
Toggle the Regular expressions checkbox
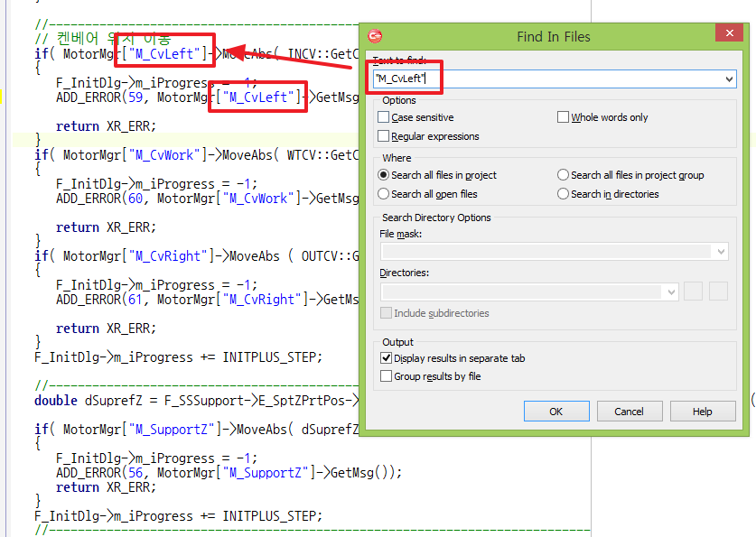pyautogui.click(x=385, y=136)
